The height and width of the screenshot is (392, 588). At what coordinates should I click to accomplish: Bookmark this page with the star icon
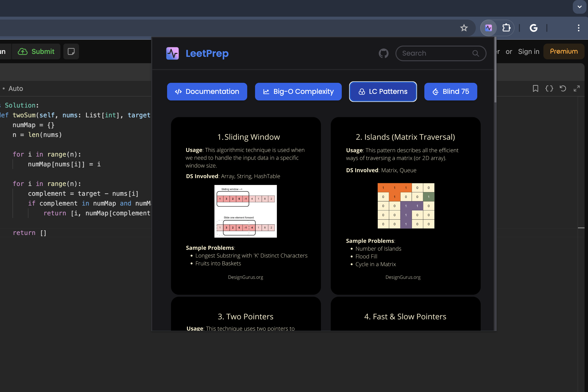(x=464, y=28)
